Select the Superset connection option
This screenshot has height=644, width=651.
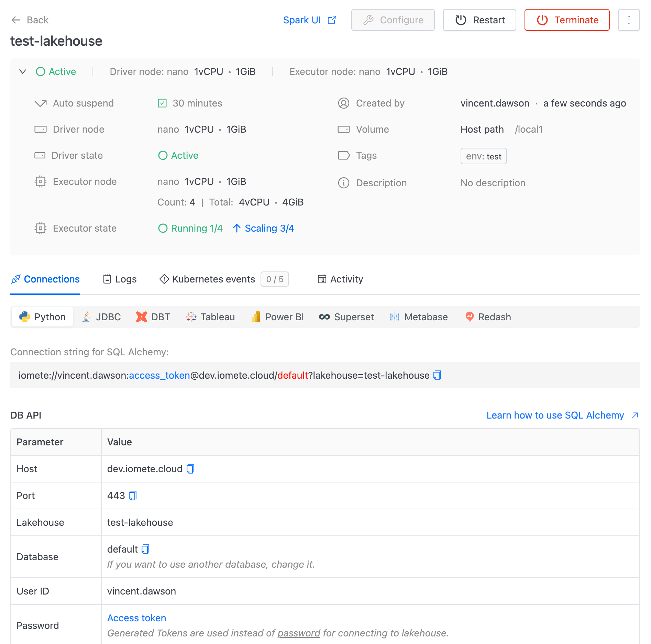[x=346, y=317]
